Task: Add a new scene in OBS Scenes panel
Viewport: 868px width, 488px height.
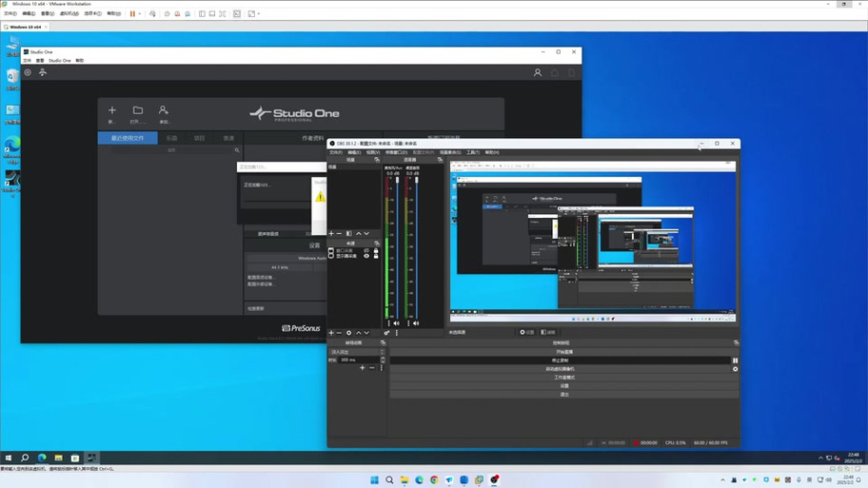Action: point(331,233)
